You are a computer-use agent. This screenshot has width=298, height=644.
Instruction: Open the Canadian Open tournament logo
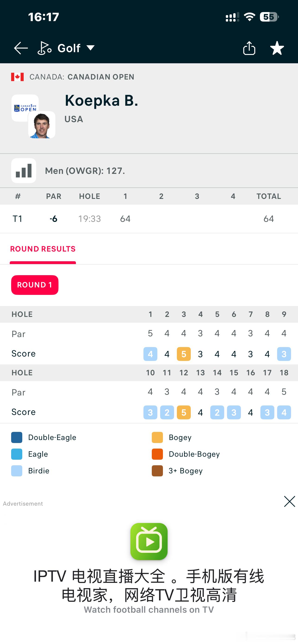(25, 108)
